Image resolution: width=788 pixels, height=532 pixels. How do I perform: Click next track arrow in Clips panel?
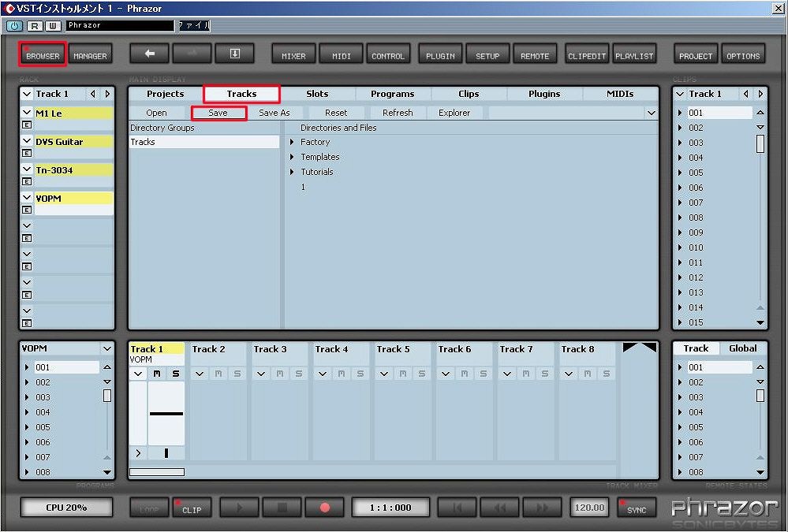[760, 94]
